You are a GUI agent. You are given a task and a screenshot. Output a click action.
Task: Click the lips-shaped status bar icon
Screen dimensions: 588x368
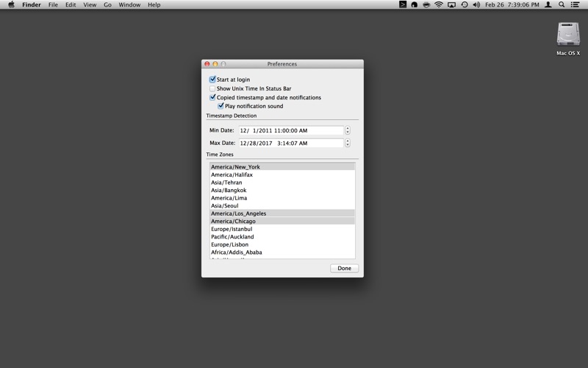426,4
